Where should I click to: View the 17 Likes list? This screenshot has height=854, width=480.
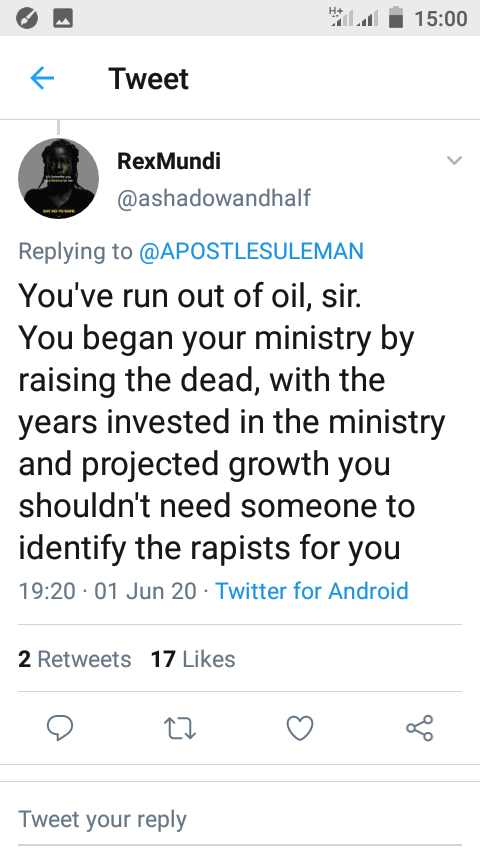pyautogui.click(x=193, y=659)
